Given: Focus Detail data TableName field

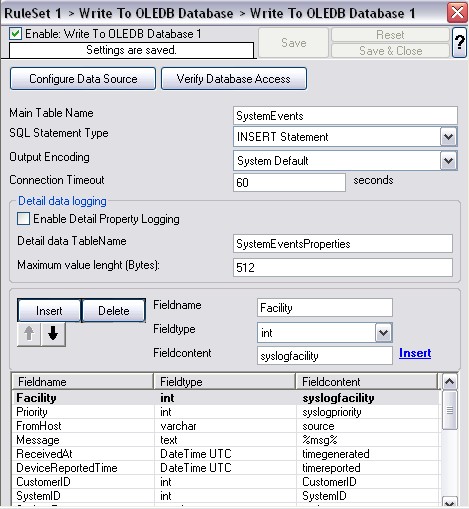Looking at the screenshot, I should pyautogui.click(x=343, y=244).
